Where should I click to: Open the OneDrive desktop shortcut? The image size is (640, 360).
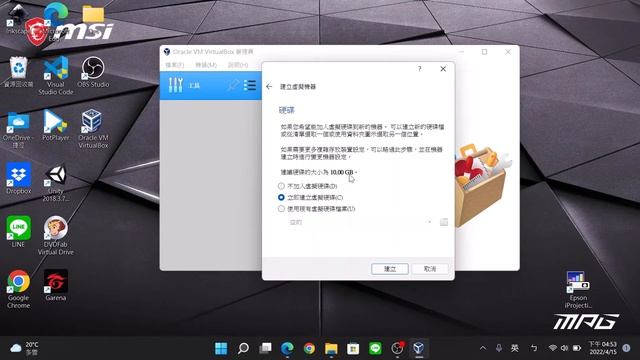coord(18,129)
